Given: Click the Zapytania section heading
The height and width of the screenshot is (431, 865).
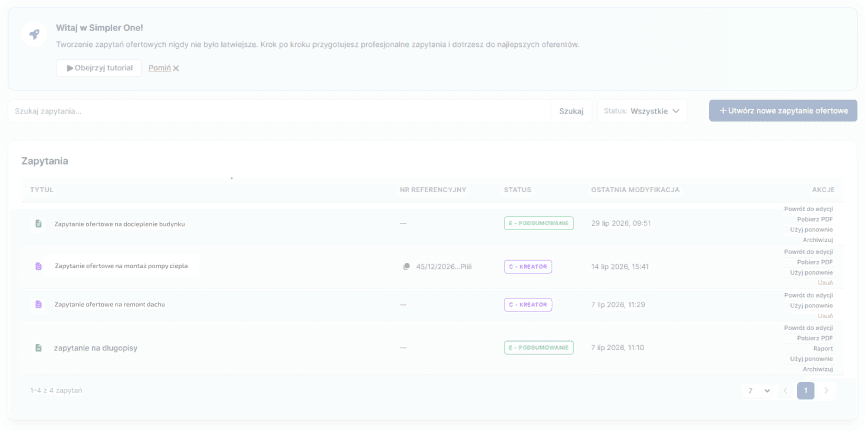Looking at the screenshot, I should (x=45, y=161).
